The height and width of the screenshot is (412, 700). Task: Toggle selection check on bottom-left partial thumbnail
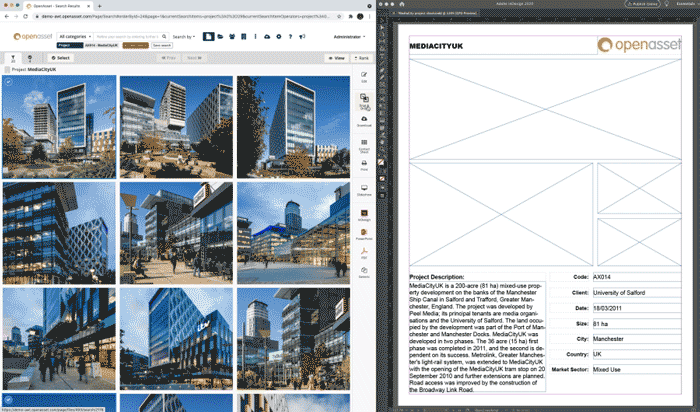tap(8, 399)
